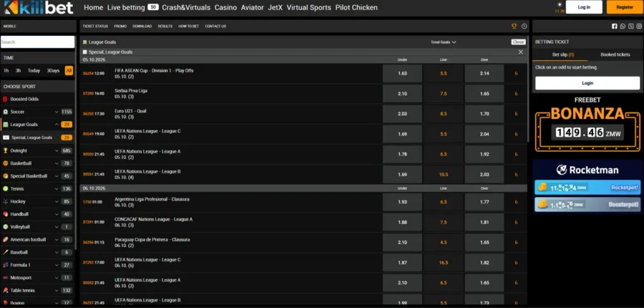Viewport: 644px width, 308px height.
Task: Select the 3h time filter
Action: tap(18, 71)
